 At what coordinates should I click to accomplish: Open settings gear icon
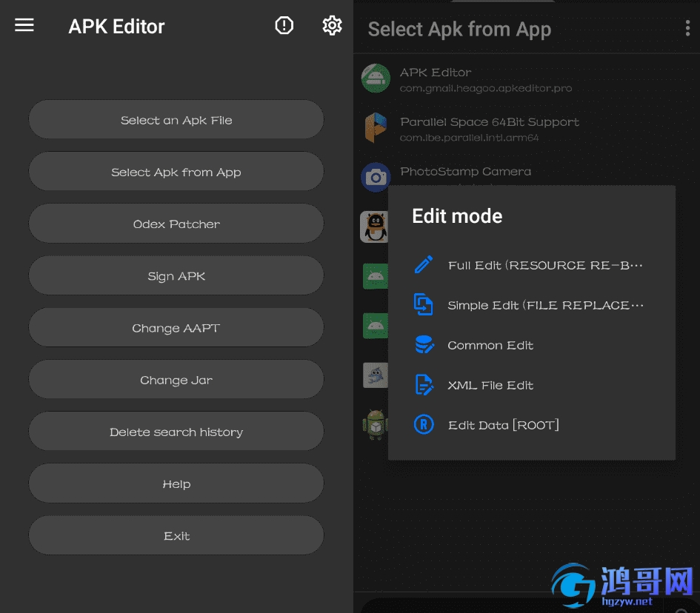click(x=332, y=25)
